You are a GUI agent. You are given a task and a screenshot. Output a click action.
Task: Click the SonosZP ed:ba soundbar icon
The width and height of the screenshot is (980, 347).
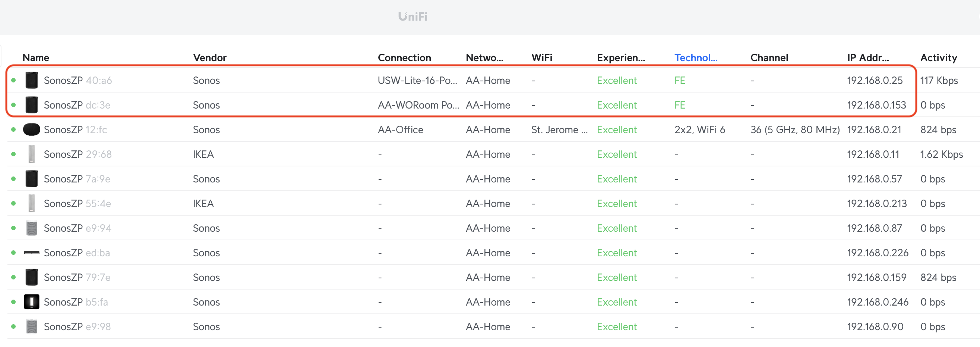(32, 253)
